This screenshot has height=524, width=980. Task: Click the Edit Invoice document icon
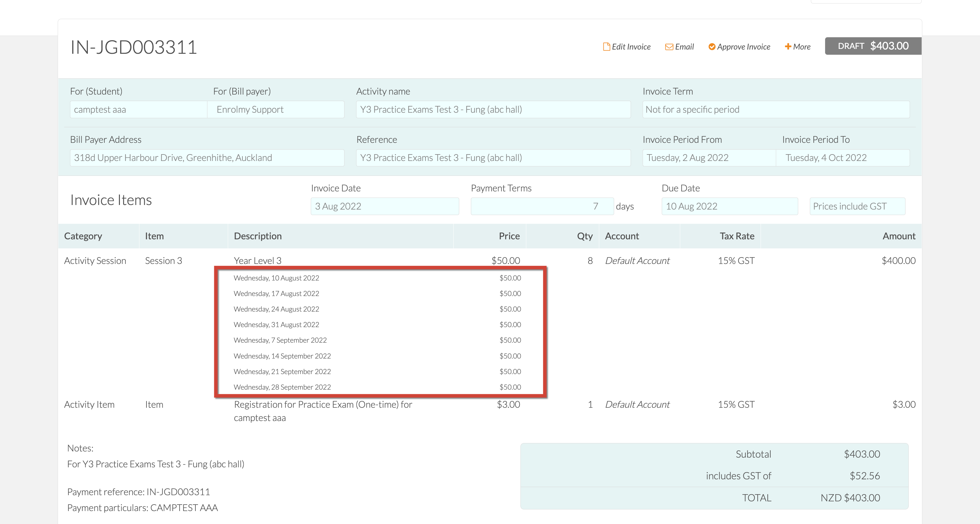[x=606, y=47]
